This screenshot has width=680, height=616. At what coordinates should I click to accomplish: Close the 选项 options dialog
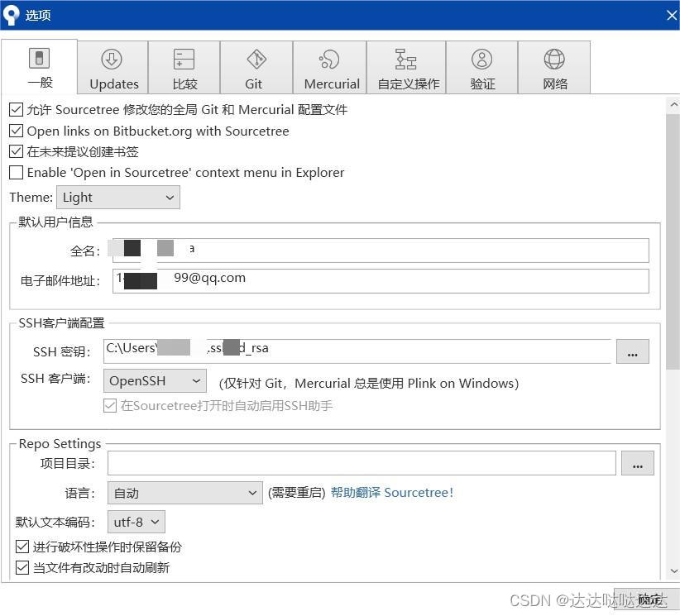[x=672, y=16]
